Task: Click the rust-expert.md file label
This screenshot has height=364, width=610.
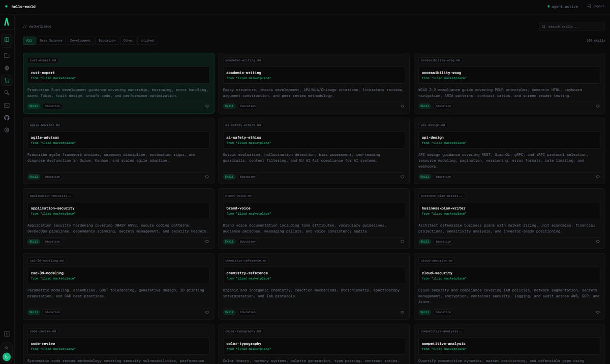Action: [43, 60]
